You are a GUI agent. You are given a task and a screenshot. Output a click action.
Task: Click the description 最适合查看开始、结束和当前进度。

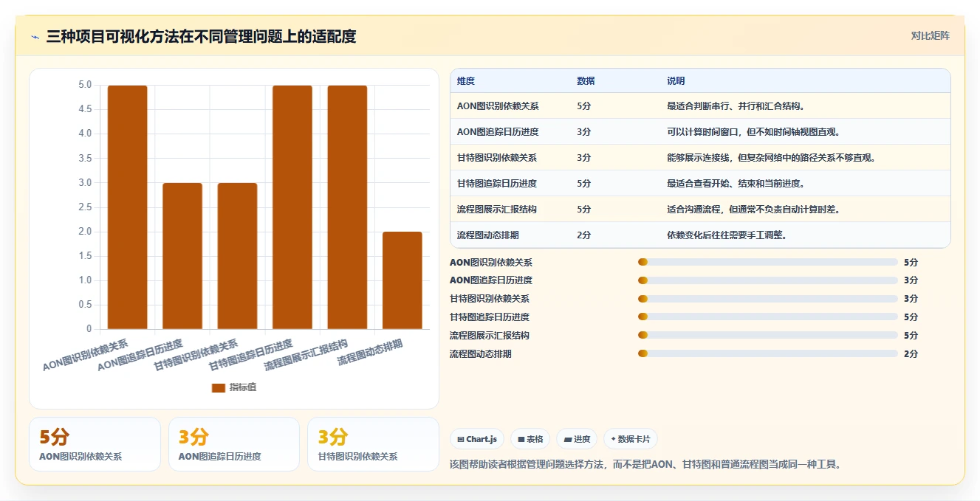pos(736,184)
